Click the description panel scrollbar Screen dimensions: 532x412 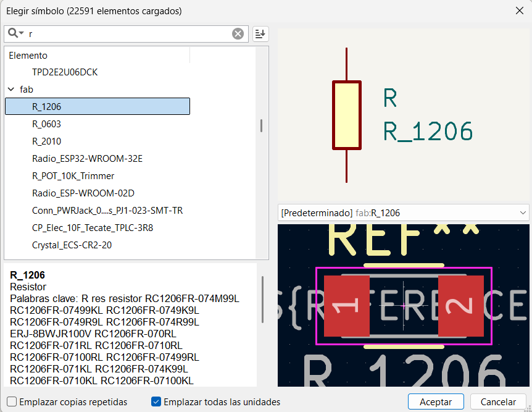[x=263, y=300]
